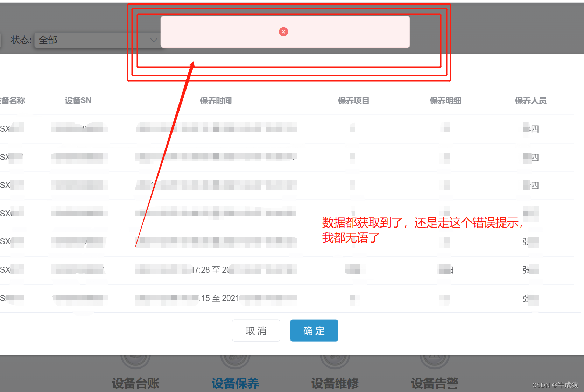The height and width of the screenshot is (392, 584).
Task: Open the 设备保养 tab
Action: pos(235,383)
